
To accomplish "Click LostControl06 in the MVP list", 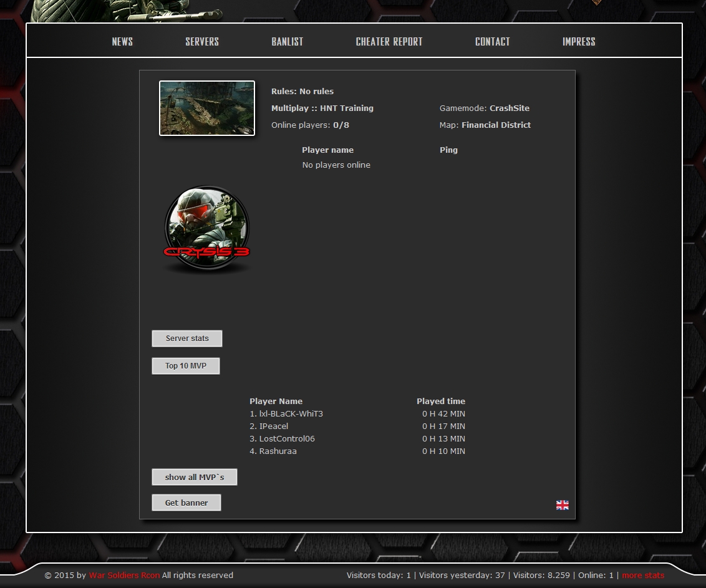I will pos(286,439).
